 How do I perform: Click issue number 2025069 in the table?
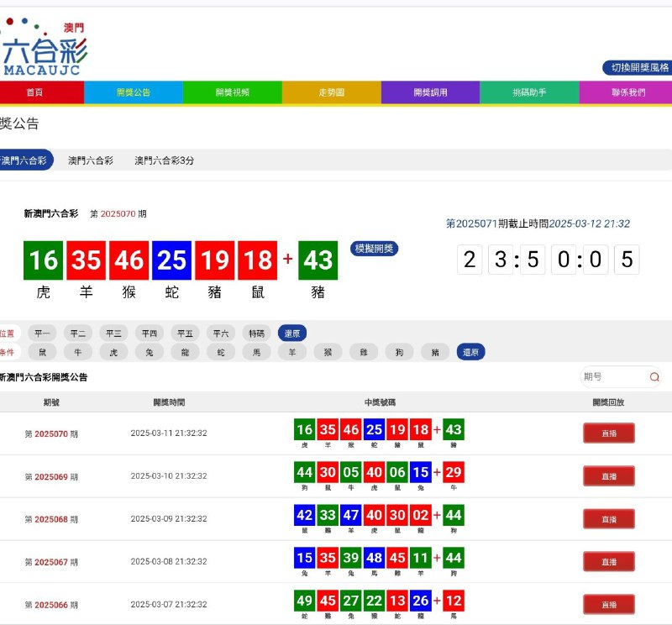point(51,476)
